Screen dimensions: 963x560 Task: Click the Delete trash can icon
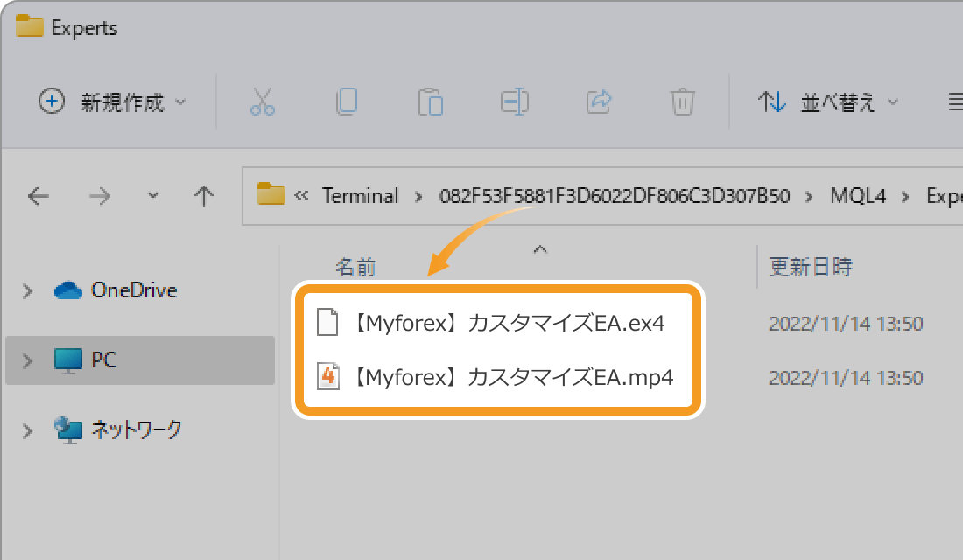coord(682,101)
